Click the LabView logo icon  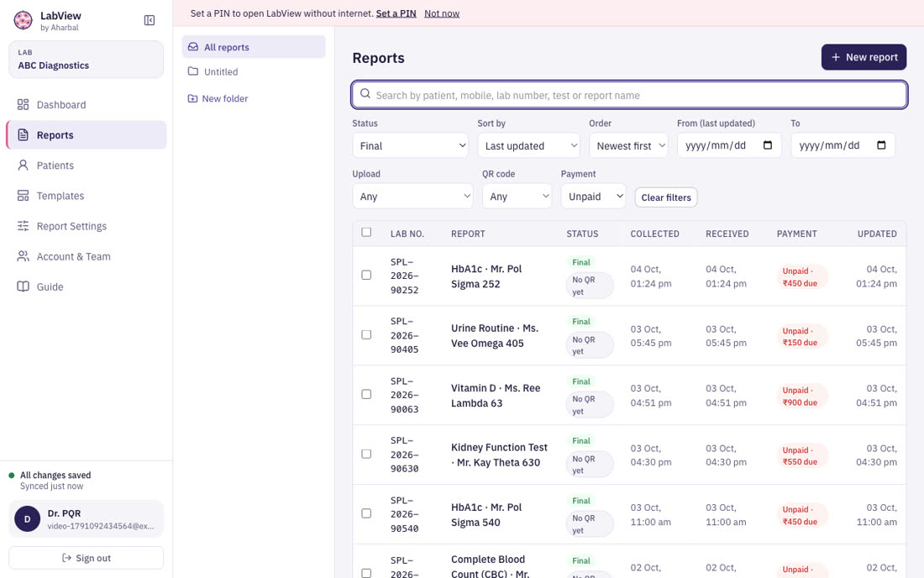pos(23,21)
